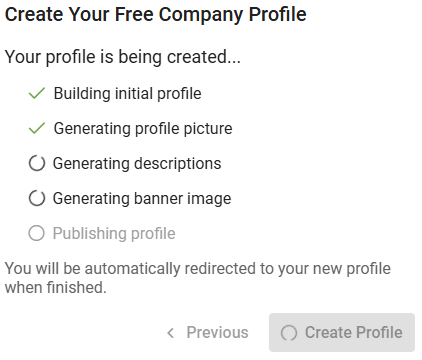422x360 pixels.
Task: Select the Publishing profile step label
Action: point(114,233)
